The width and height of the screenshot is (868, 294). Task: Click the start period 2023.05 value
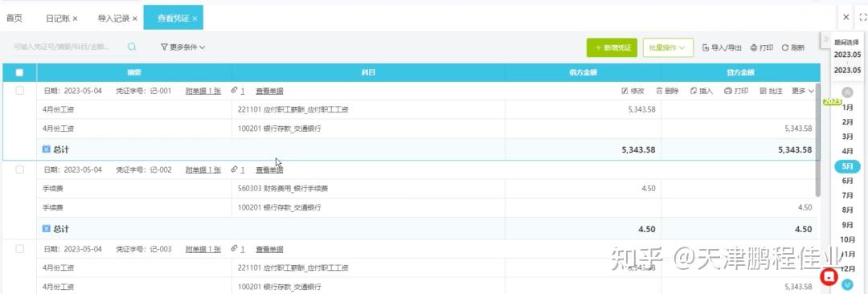[x=847, y=55]
